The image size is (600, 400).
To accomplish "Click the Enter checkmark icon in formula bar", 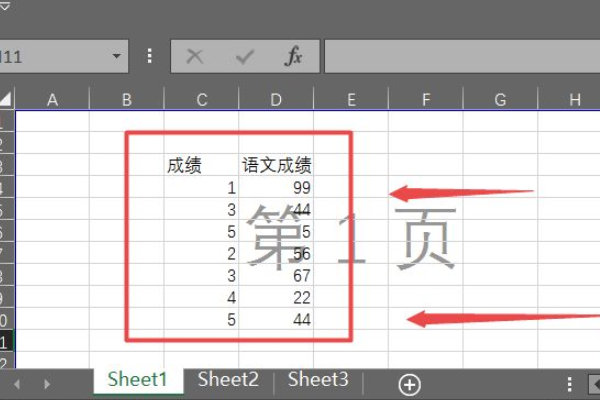I will [x=245, y=57].
